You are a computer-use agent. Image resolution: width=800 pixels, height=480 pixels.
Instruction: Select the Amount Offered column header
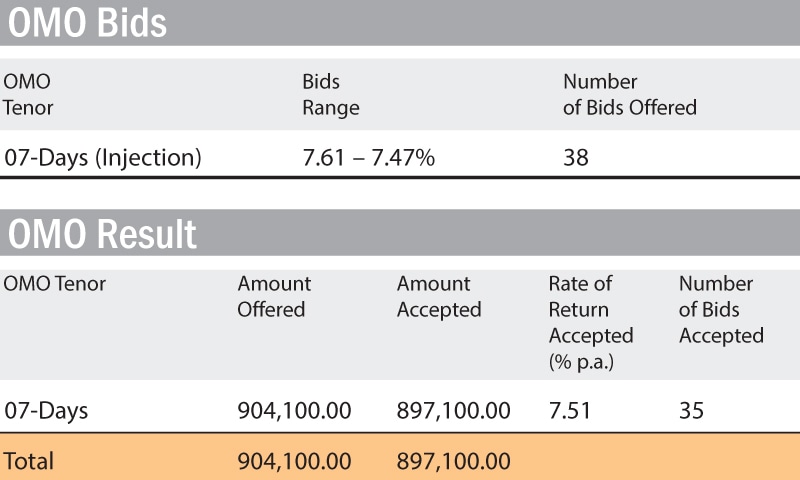point(273,297)
